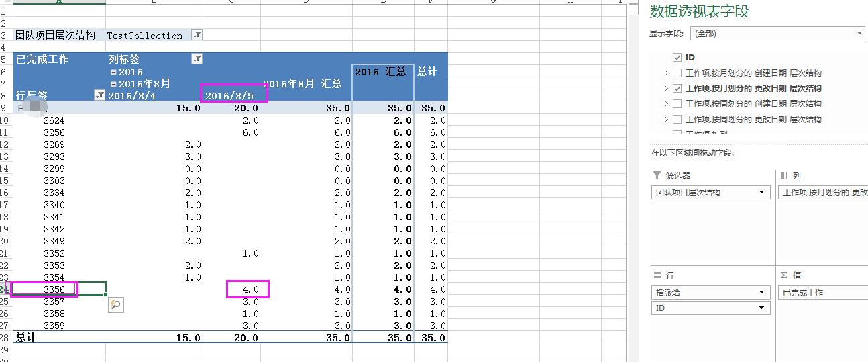Click 已完成工作 in values area

[x=824, y=292]
